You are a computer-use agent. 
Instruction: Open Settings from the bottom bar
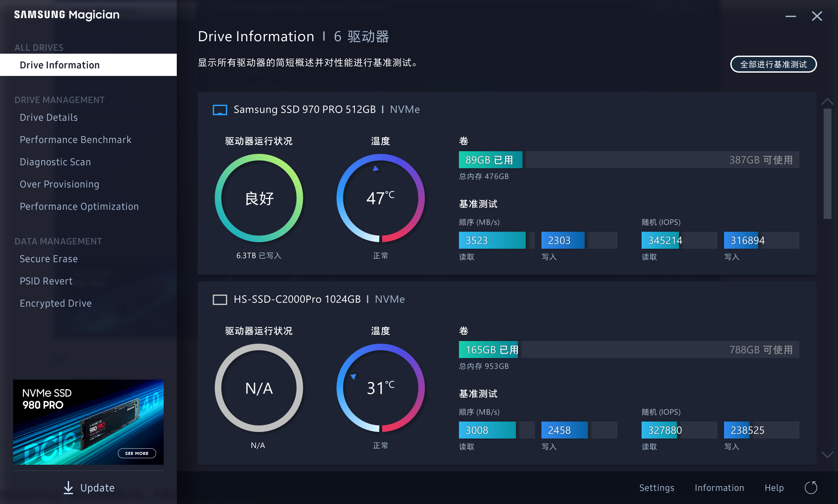click(657, 487)
